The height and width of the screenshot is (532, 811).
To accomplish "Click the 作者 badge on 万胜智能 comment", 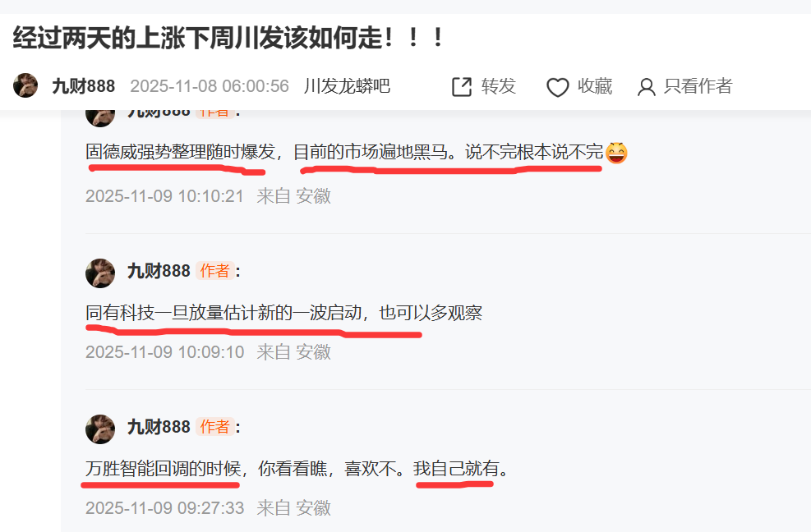I will click(214, 427).
